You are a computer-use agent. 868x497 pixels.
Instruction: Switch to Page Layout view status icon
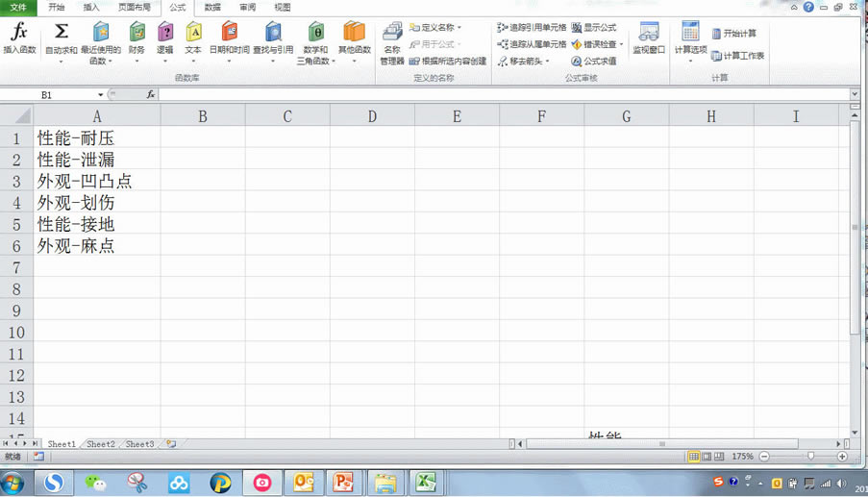pos(707,457)
